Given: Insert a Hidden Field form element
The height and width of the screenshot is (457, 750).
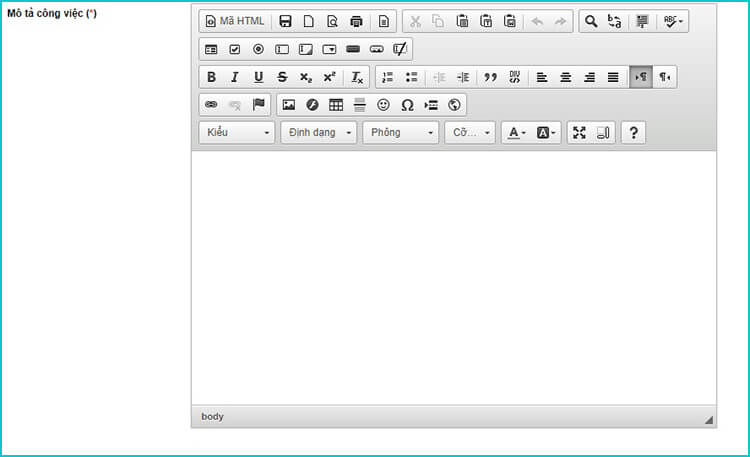Looking at the screenshot, I should [400, 49].
